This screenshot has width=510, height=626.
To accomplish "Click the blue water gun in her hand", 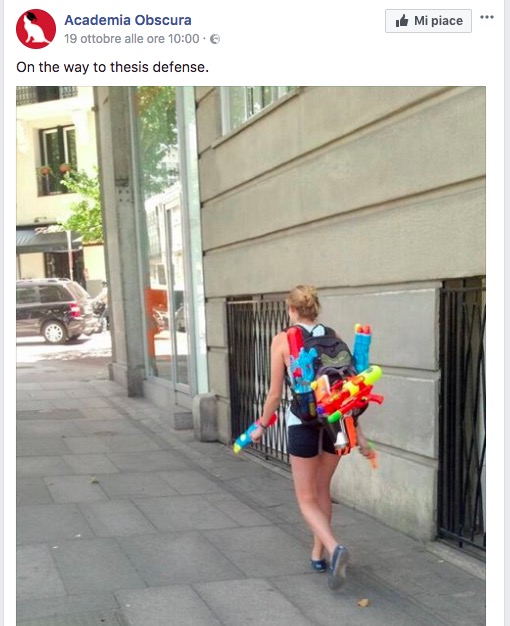I will coord(254,433).
